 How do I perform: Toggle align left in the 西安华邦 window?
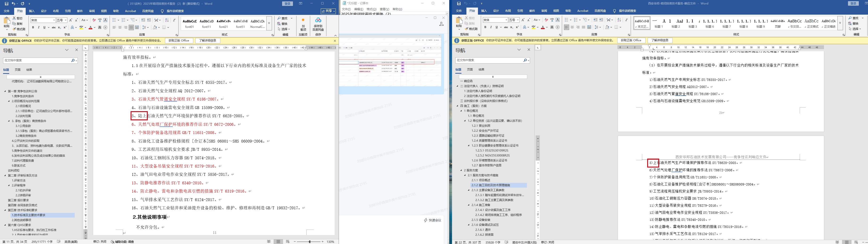click(x=566, y=27)
